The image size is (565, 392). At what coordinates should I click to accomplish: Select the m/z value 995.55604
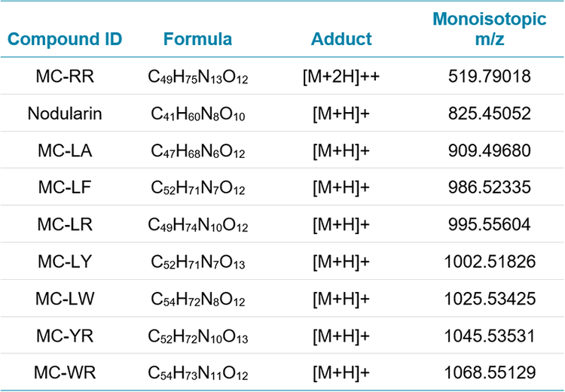pyautogui.click(x=490, y=225)
